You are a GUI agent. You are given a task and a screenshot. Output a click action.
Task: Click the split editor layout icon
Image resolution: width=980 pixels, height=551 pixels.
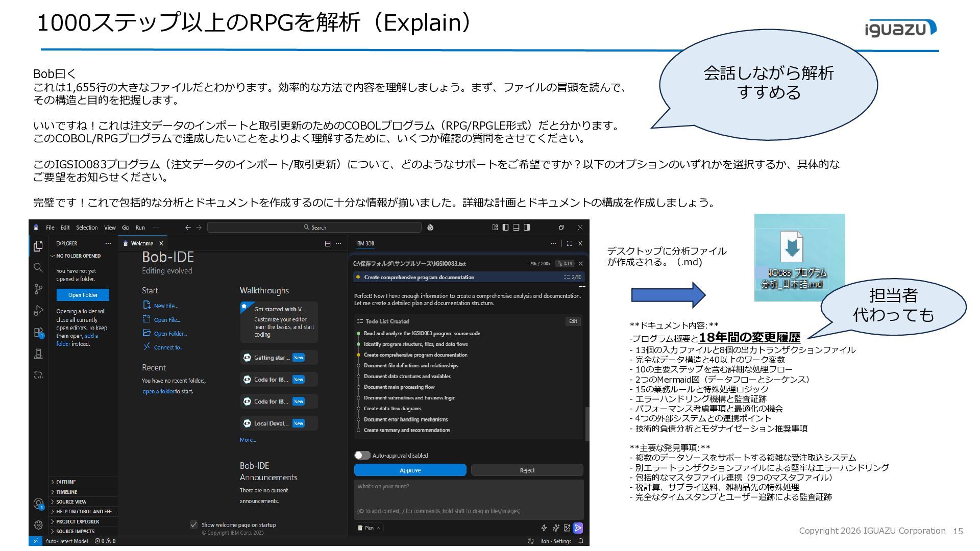click(x=328, y=243)
